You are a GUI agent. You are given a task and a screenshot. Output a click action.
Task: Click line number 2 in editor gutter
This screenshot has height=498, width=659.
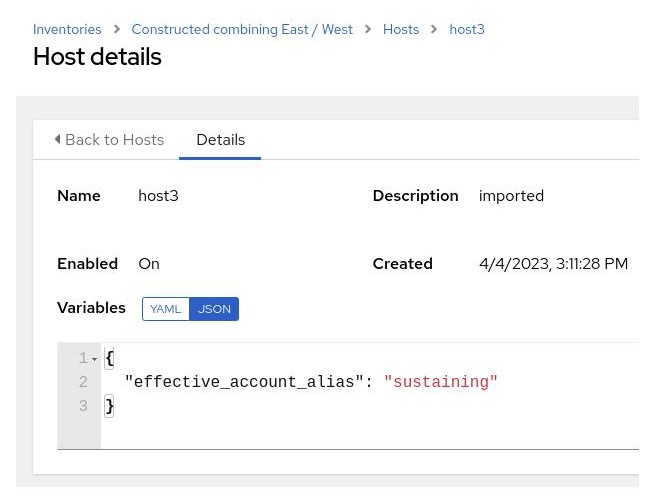coord(83,382)
